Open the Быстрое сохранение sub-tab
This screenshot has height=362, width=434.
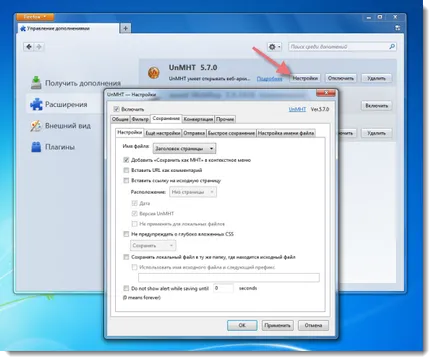[x=231, y=133]
